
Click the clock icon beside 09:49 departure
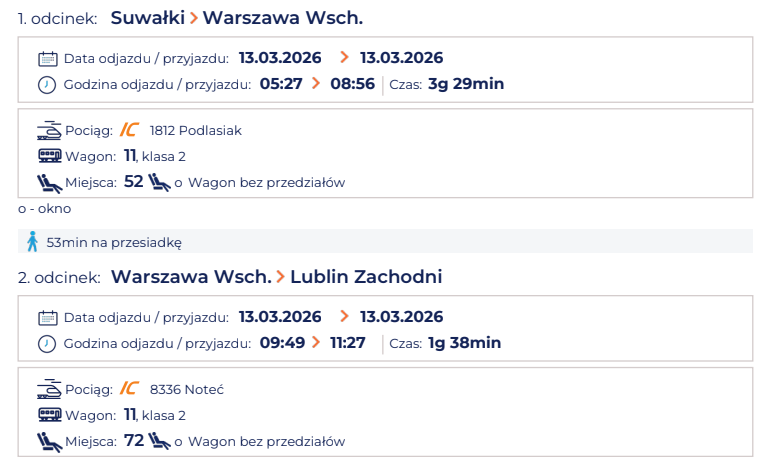[x=47, y=344]
